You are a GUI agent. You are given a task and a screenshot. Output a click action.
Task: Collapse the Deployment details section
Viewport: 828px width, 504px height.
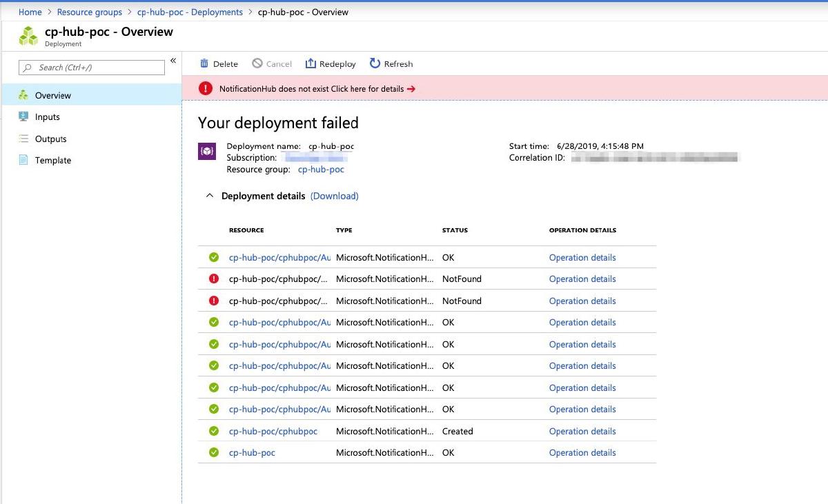(210, 196)
